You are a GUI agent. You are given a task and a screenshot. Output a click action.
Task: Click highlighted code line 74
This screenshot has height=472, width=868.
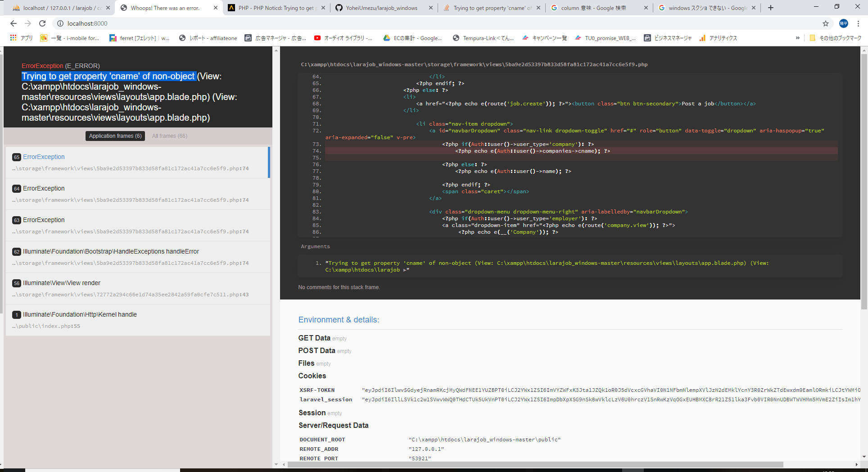[581, 151]
